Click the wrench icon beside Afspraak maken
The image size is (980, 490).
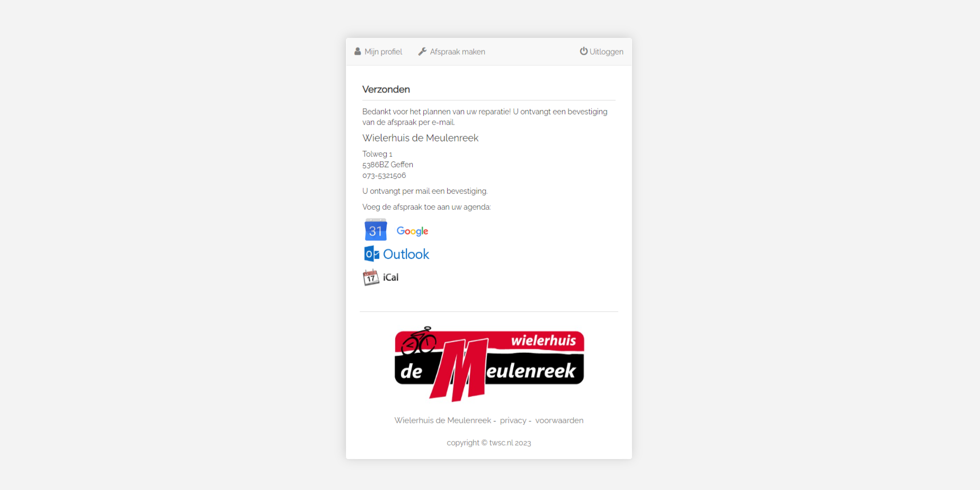[422, 51]
